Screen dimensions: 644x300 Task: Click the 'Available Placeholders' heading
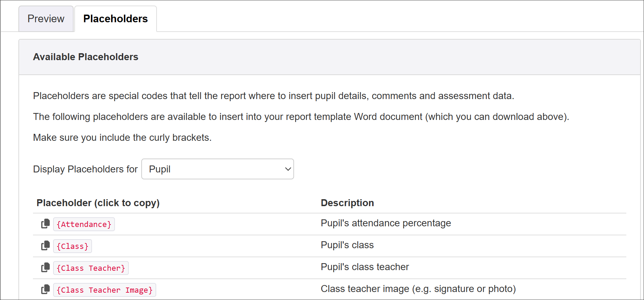point(86,57)
